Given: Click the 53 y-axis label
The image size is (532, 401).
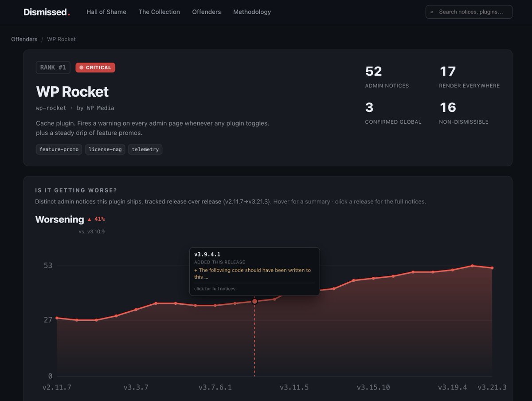Looking at the screenshot, I should coord(48,266).
